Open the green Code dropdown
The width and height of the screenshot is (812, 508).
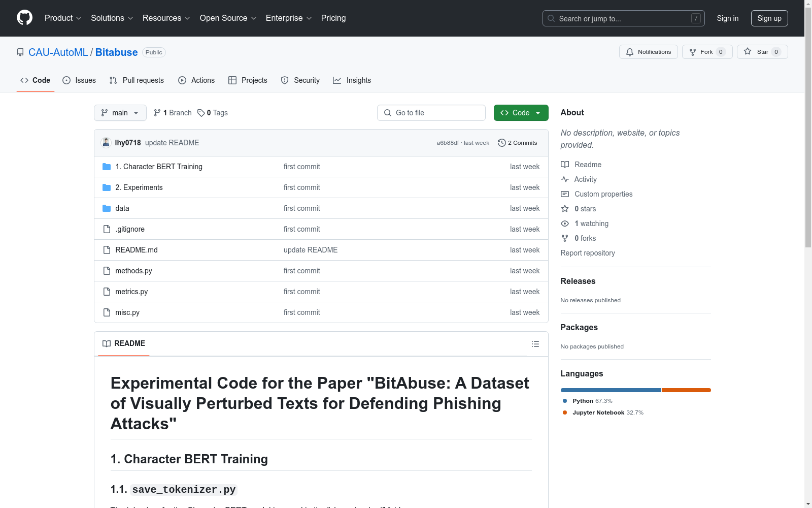tap(521, 113)
